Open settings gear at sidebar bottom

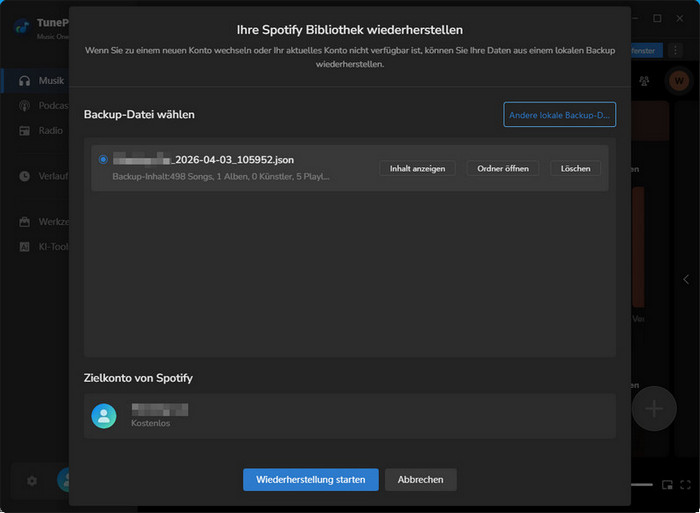click(32, 481)
